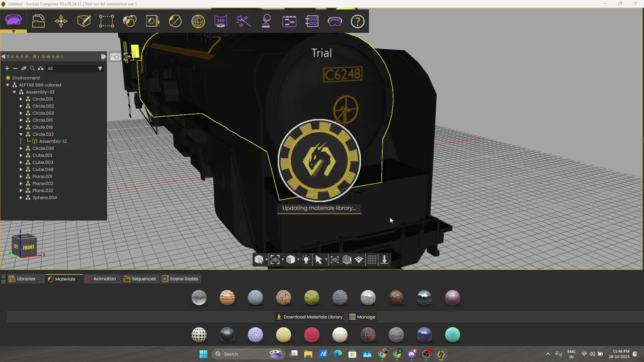The width and height of the screenshot is (644, 362).
Task: Select the olive green moss material sphere
Action: 312,298
